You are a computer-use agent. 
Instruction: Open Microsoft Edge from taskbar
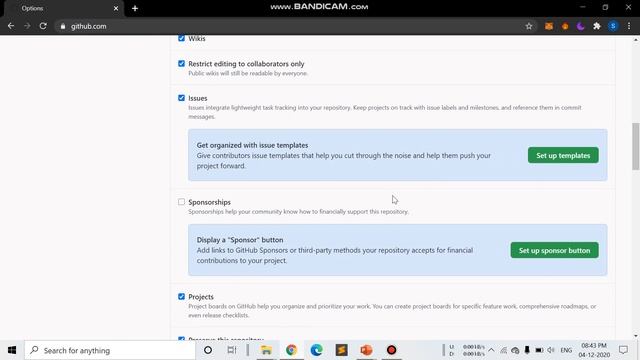[316, 350]
